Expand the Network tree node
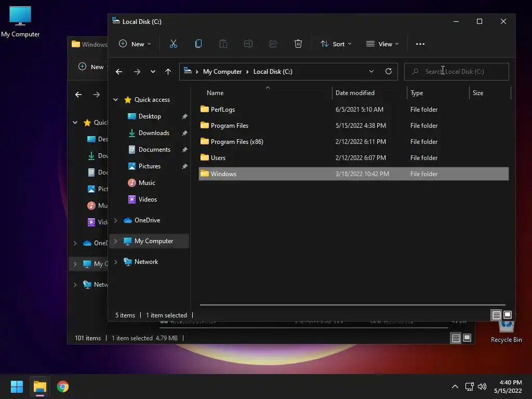The height and width of the screenshot is (399, 532). tap(116, 262)
